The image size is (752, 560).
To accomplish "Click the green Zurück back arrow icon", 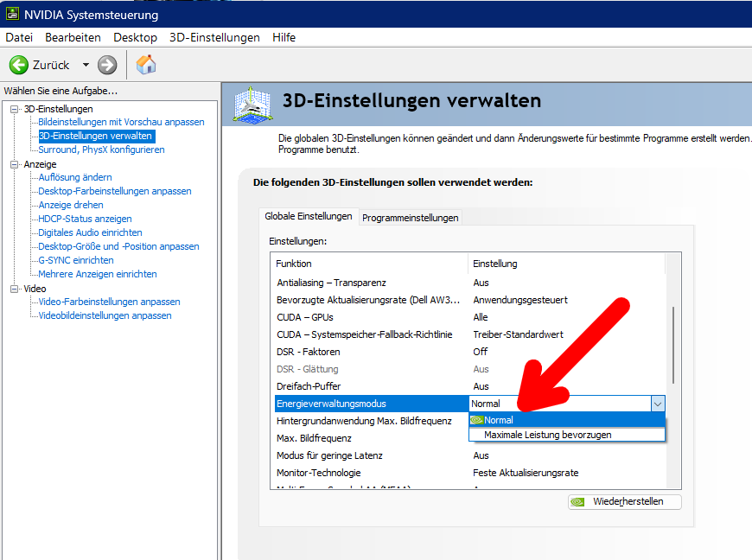I will (19, 65).
